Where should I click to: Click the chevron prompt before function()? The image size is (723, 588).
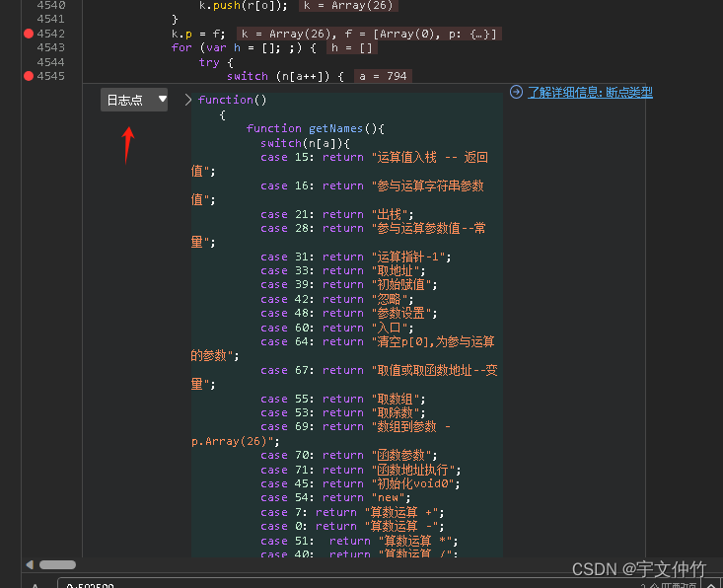click(x=187, y=100)
